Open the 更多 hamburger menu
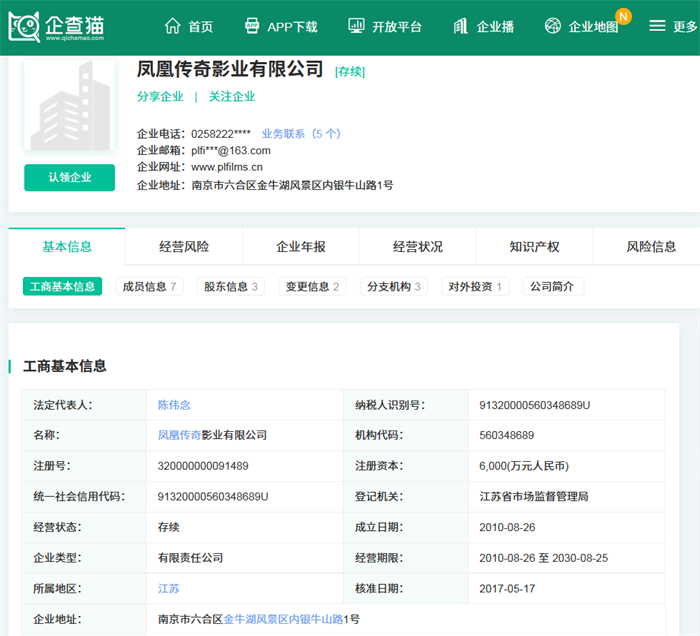The width and height of the screenshot is (700, 636). [x=657, y=26]
